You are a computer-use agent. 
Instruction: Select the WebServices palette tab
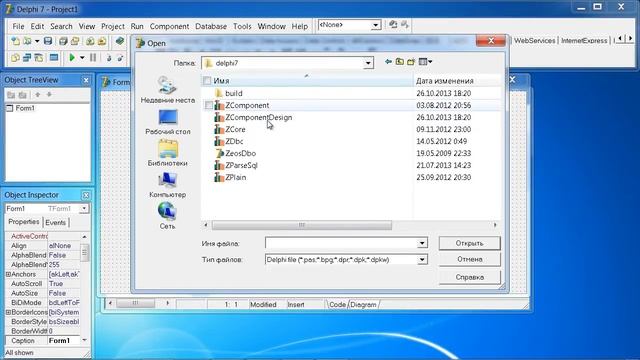click(x=534, y=40)
